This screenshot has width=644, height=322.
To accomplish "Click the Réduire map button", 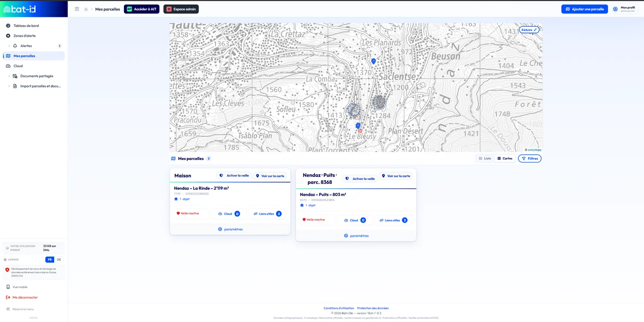I will [x=529, y=30].
